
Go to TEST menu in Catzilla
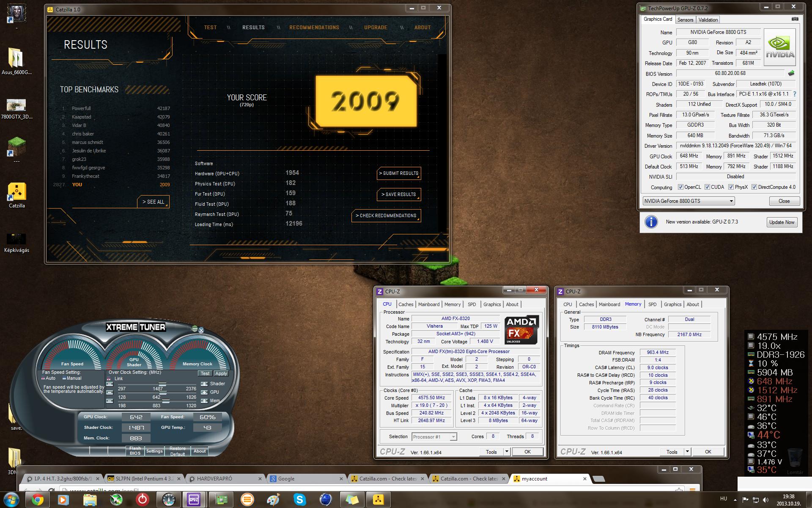(210, 28)
